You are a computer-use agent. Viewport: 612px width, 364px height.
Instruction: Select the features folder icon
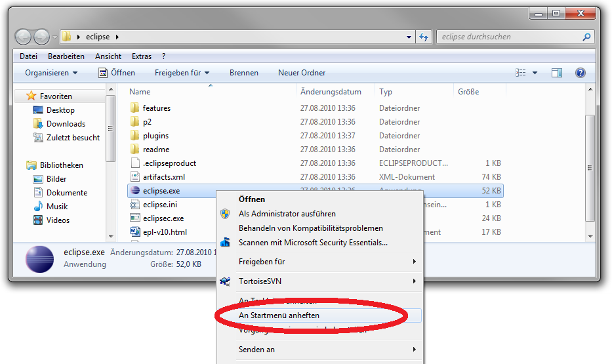tap(134, 108)
